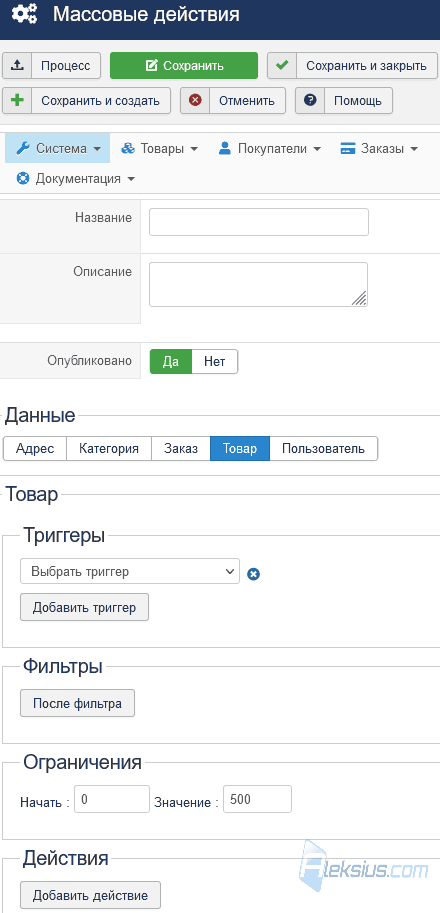Open Помощь
Image resolution: width=440 pixels, height=913 pixels.
point(344,100)
